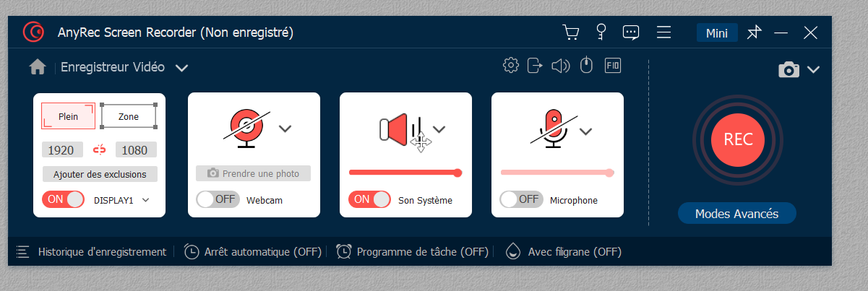
Task: Start recording with REC button
Action: point(738,140)
